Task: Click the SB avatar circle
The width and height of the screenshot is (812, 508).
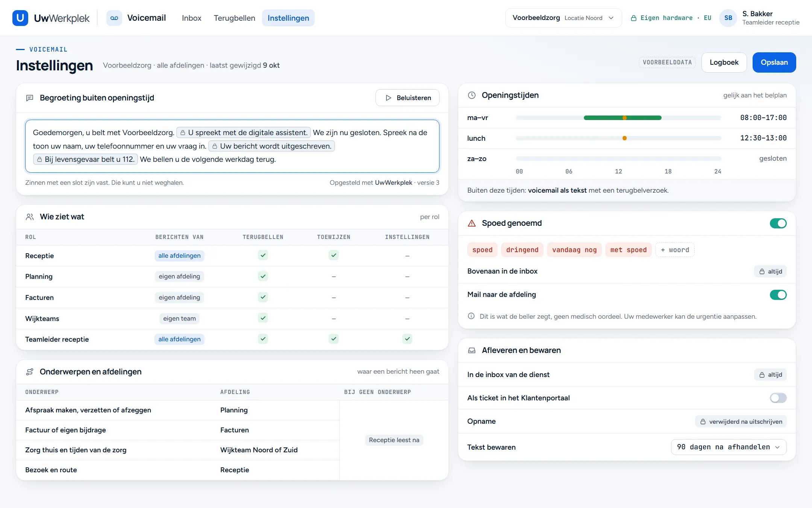Action: click(728, 18)
